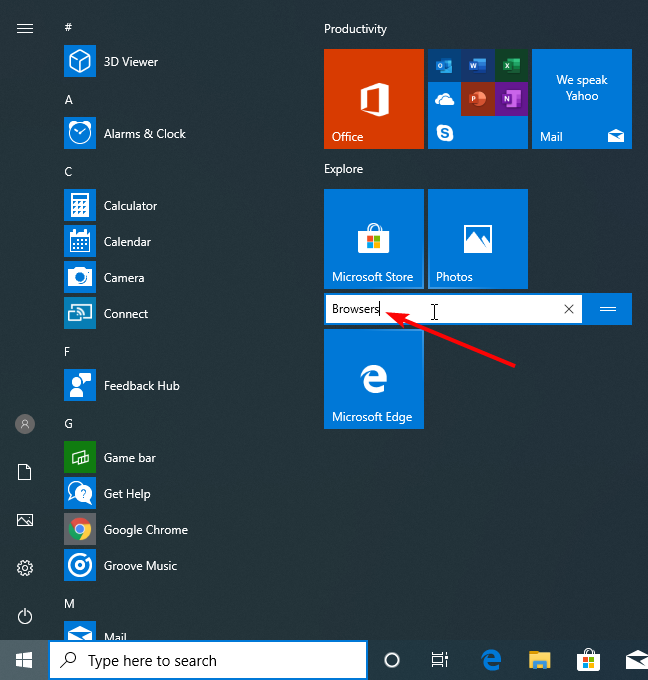Viewport: 648px width, 680px height.
Task: Open PowerPoint from the Office folder tile
Action: pyautogui.click(x=478, y=99)
